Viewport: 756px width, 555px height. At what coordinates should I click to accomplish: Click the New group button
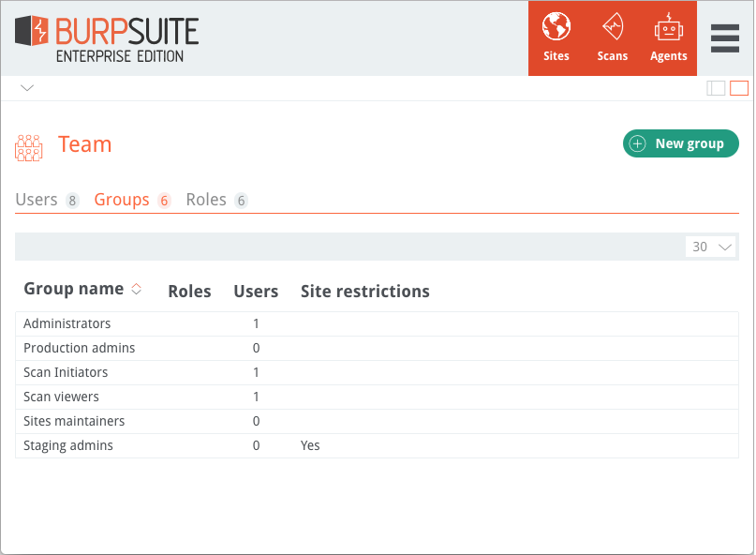tap(680, 143)
